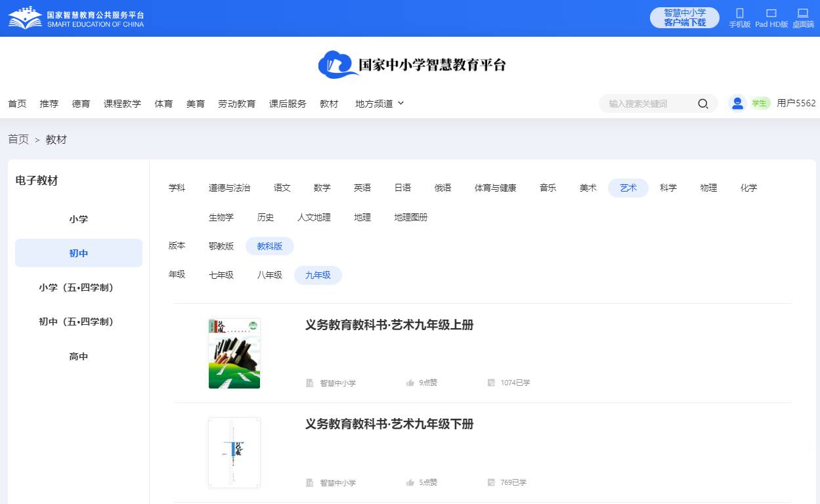Select 初中 in the sidebar
This screenshot has width=820, height=504.
coord(79,253)
